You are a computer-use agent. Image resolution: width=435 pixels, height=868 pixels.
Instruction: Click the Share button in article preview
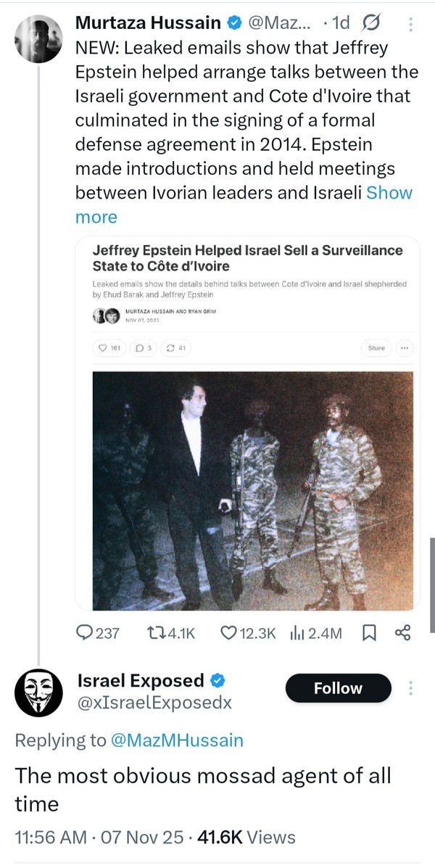coord(376,348)
